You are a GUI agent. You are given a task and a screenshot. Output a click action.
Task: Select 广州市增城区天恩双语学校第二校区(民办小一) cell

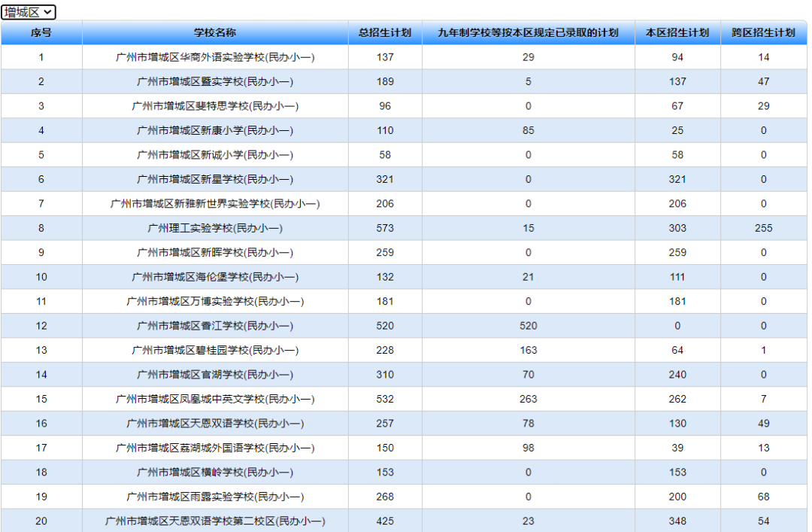click(215, 521)
